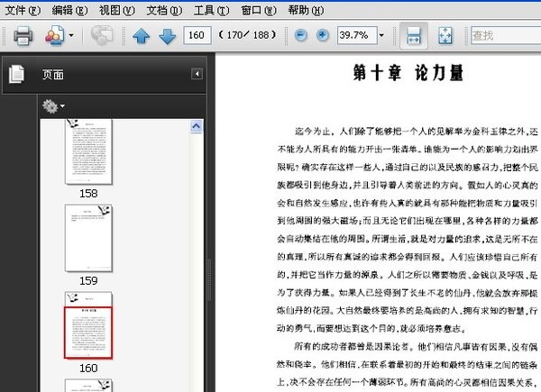This screenshot has height=392, width=541.
Task: Click the Print icon in toolbar
Action: tap(23, 36)
